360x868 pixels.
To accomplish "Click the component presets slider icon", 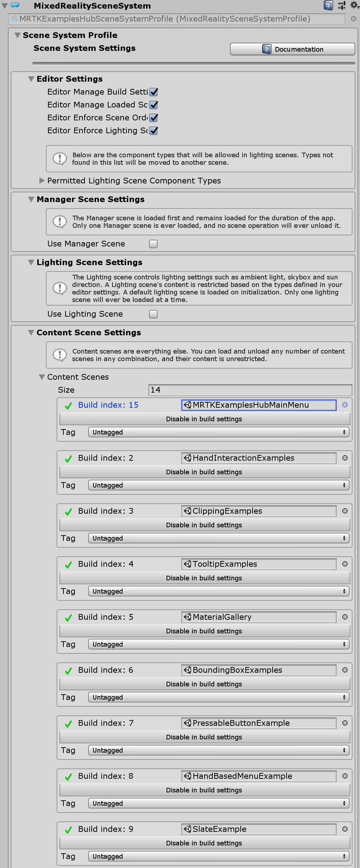I will 342,5.
